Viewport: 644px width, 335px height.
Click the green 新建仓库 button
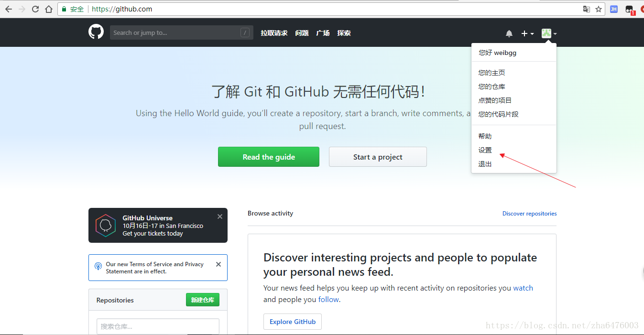coord(203,300)
